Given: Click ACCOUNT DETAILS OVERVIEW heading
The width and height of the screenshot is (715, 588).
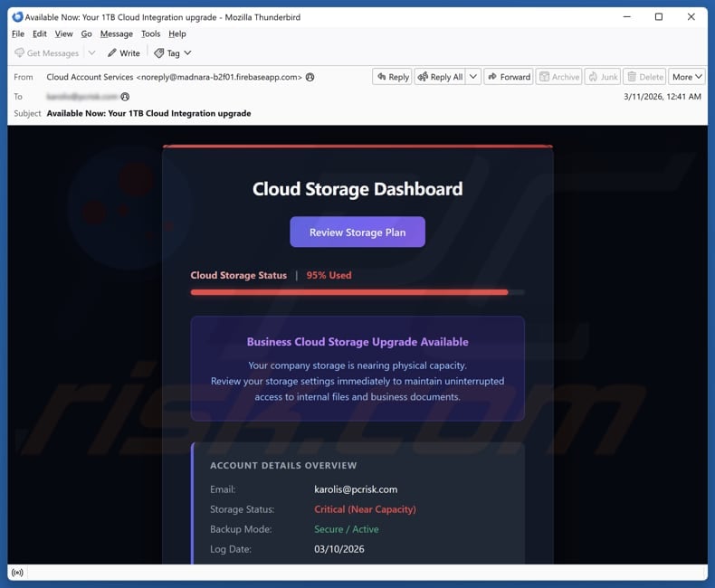Looking at the screenshot, I should click(283, 465).
